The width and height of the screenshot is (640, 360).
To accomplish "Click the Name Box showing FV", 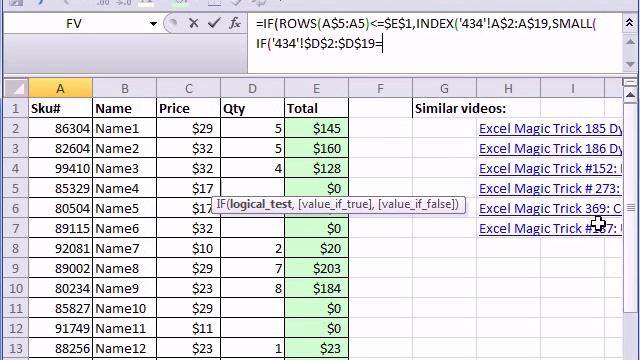I will (x=75, y=24).
